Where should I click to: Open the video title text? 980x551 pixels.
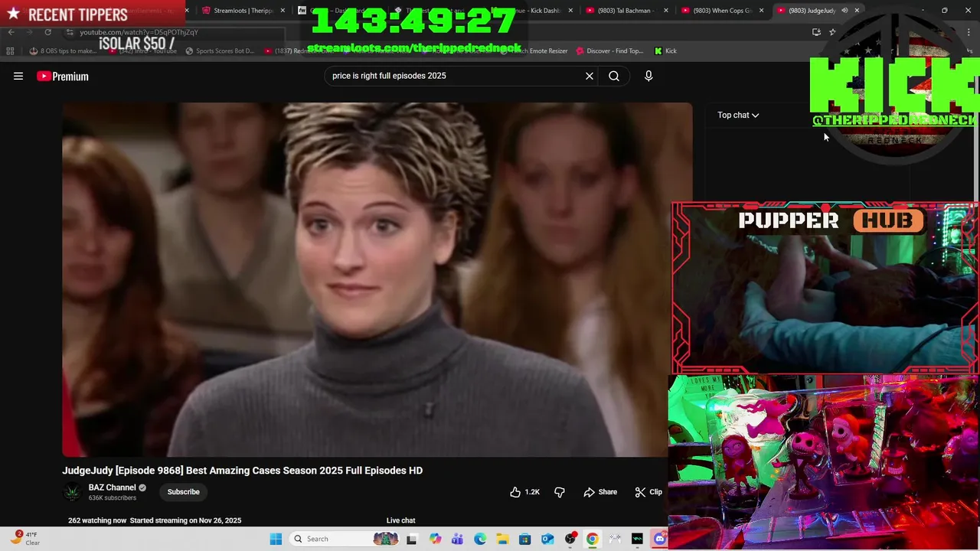pyautogui.click(x=242, y=471)
